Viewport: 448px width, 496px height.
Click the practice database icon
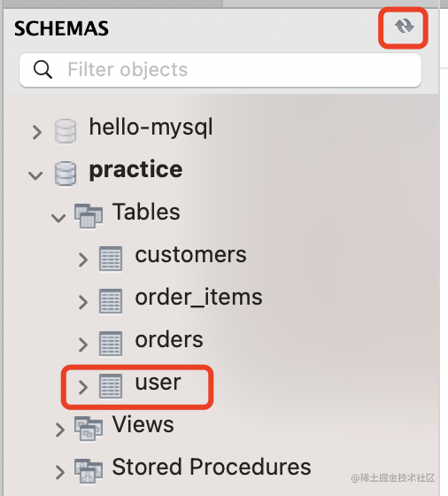[x=66, y=174]
